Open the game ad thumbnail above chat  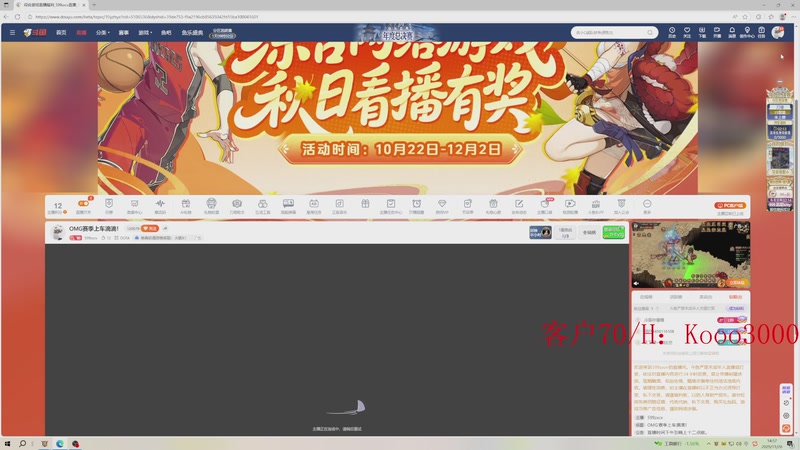(691, 255)
